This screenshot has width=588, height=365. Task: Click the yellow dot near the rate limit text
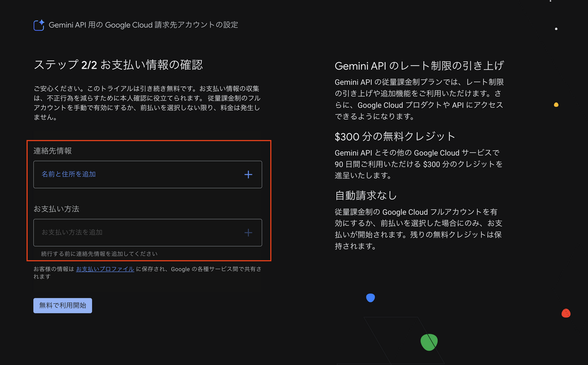555,104
